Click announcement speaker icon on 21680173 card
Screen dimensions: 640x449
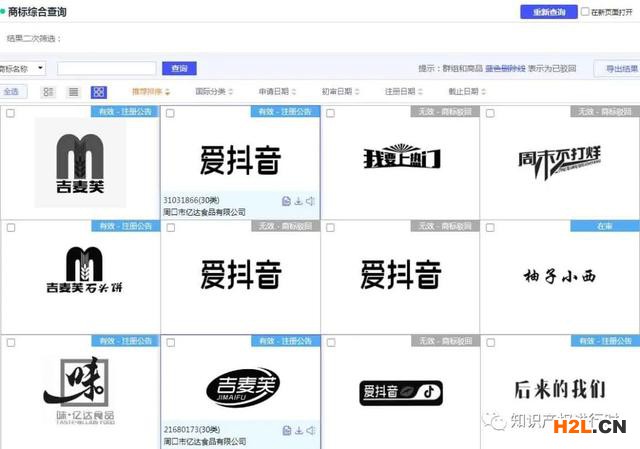pyautogui.click(x=311, y=430)
